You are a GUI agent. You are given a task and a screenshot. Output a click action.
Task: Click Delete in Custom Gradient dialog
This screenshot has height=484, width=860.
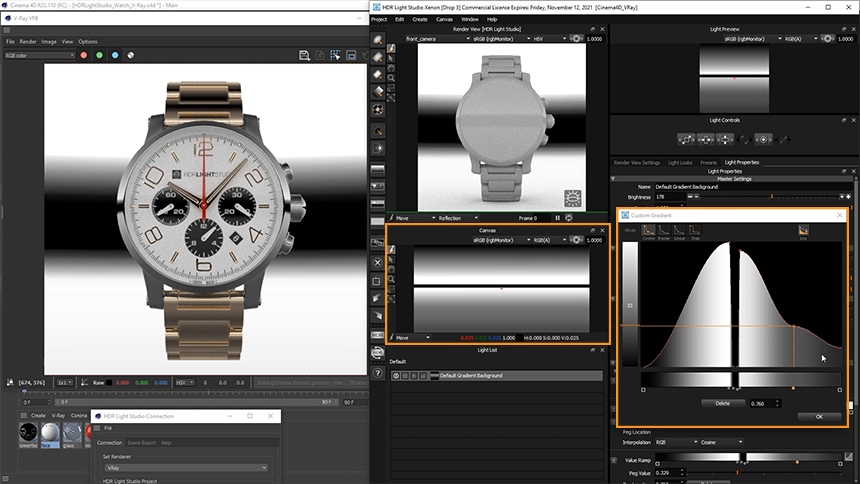[x=722, y=403]
